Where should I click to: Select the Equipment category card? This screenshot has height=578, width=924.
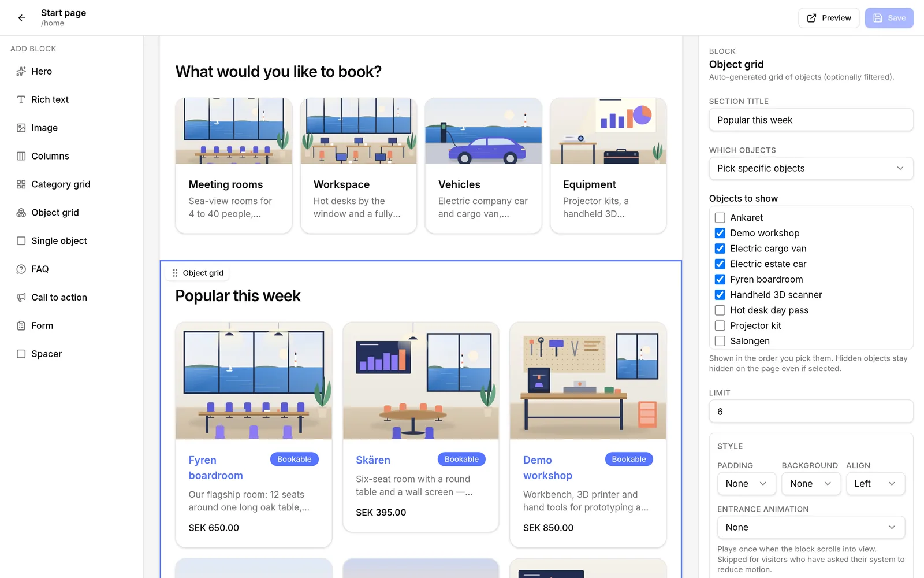[x=608, y=166]
